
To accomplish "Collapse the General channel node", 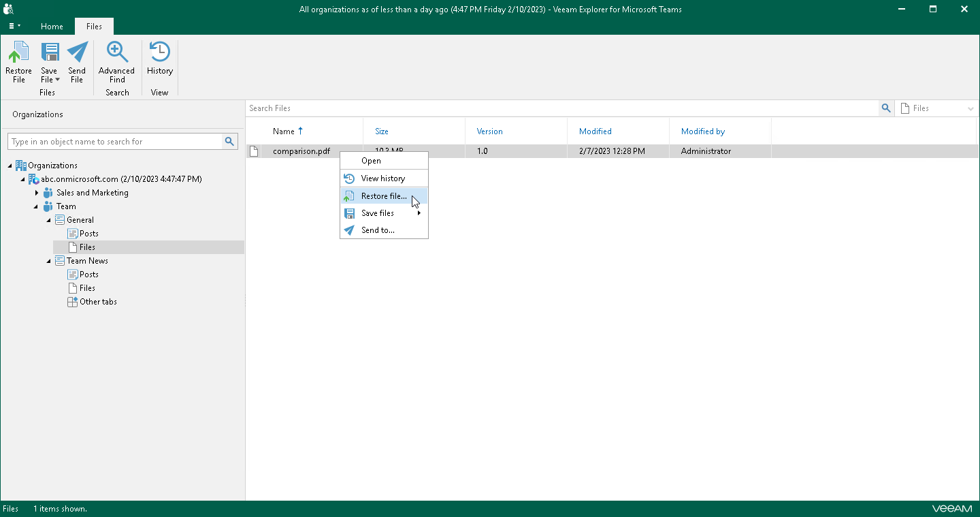I will (49, 220).
